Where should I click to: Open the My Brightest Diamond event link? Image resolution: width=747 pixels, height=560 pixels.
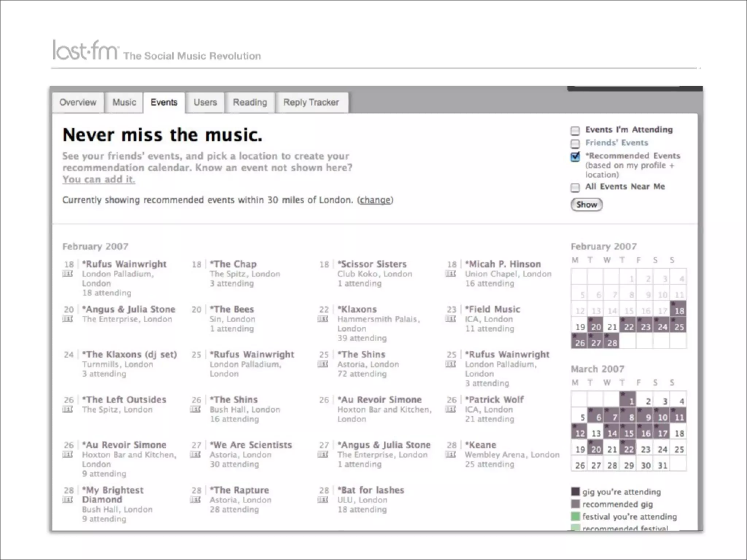coord(112,495)
